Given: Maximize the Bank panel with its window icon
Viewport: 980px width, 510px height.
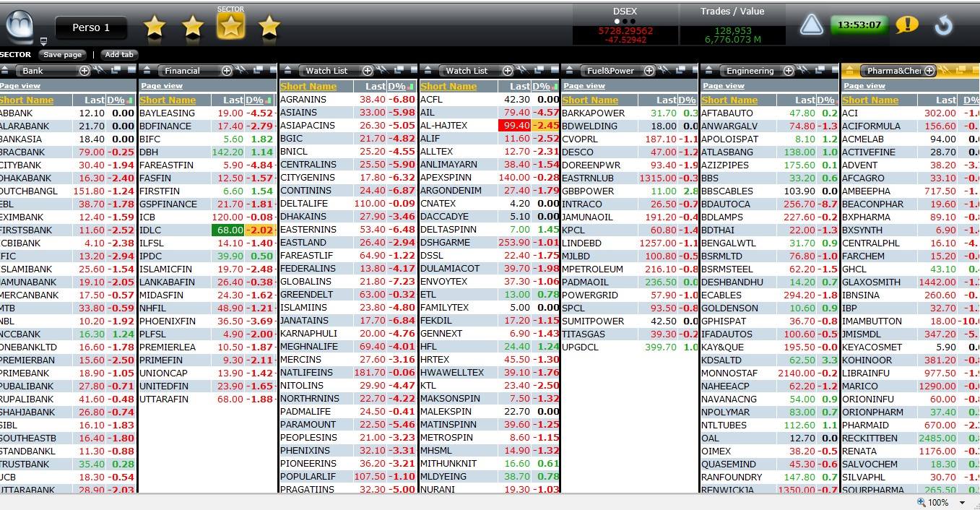Looking at the screenshot, I should pos(131,69).
